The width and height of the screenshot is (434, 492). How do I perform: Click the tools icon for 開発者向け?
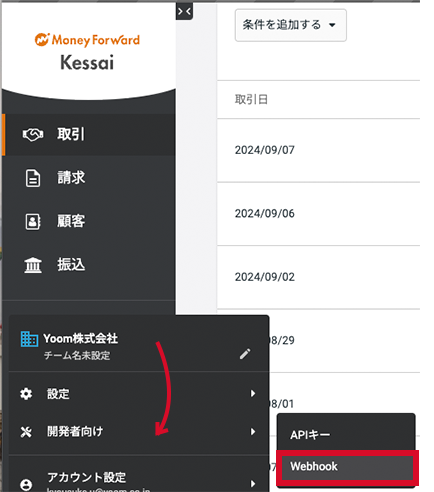[26, 432]
